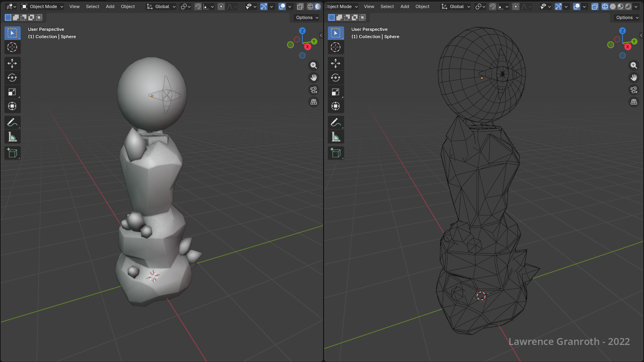Open the Object Mode dropdown in left viewport

43,7
